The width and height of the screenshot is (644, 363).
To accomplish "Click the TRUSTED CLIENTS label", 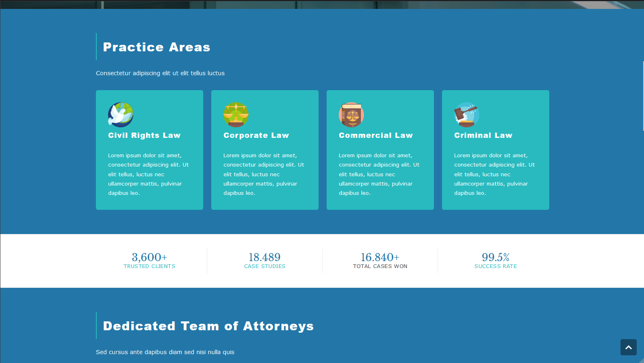I will [x=149, y=266].
